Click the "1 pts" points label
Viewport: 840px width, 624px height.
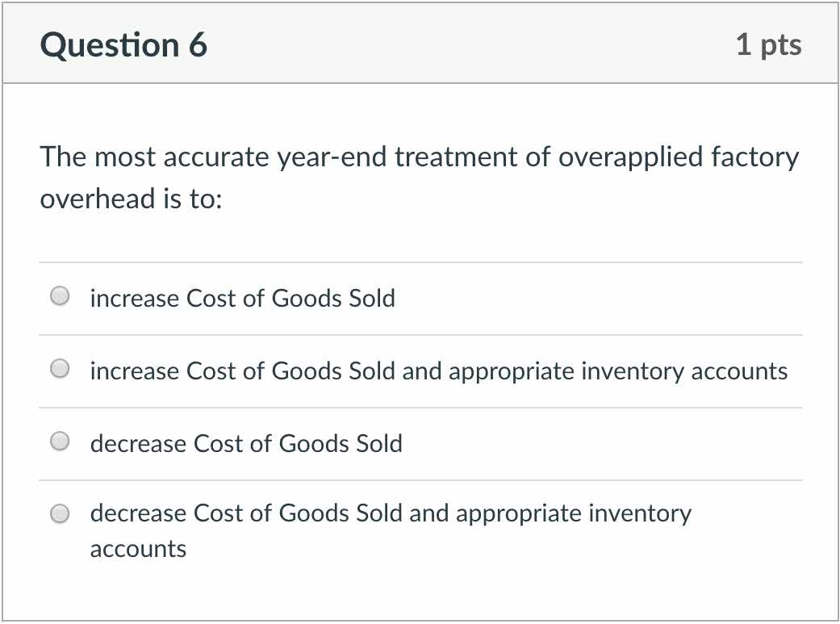click(768, 45)
